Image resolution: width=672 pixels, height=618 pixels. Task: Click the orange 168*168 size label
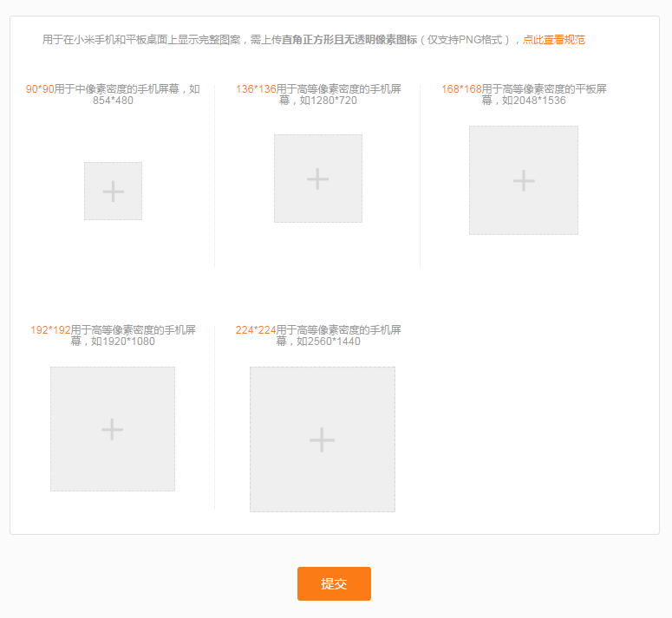point(461,89)
